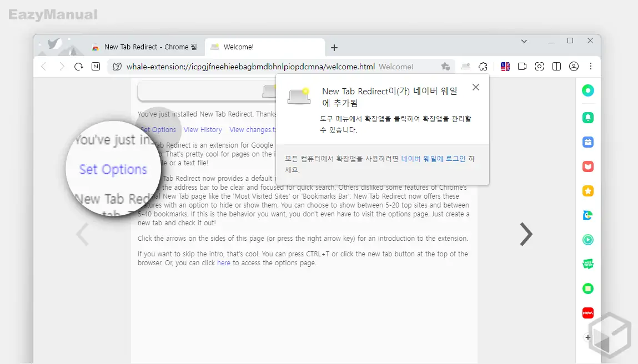Viewport: 638px width, 364px height.
Task: Open the green bell notifications sidebar icon
Action: (588, 118)
